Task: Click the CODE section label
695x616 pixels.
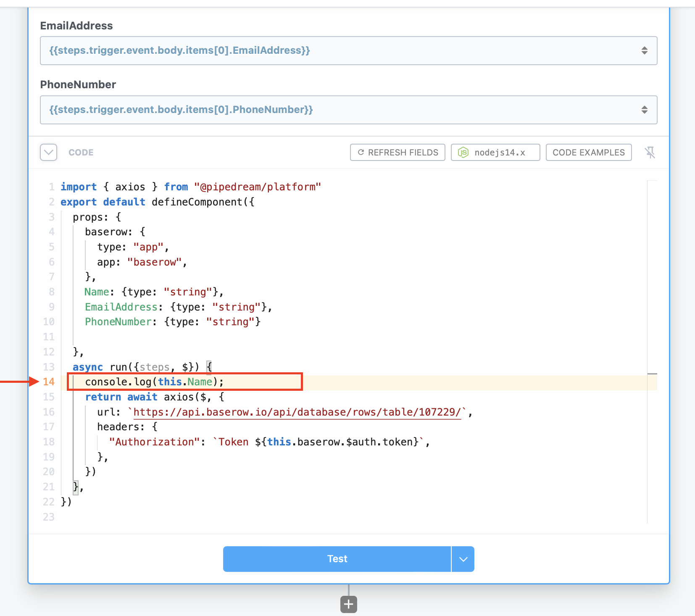Action: point(81,153)
